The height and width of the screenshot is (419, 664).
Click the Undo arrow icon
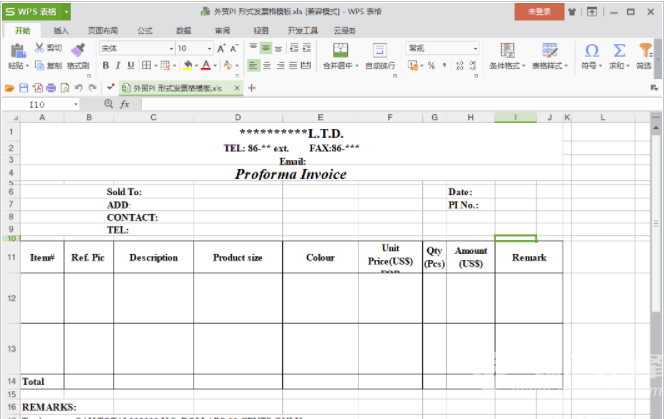[78, 88]
